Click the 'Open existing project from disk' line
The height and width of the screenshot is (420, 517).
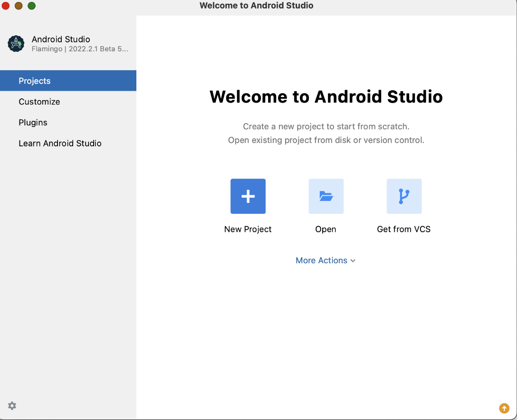coord(326,140)
